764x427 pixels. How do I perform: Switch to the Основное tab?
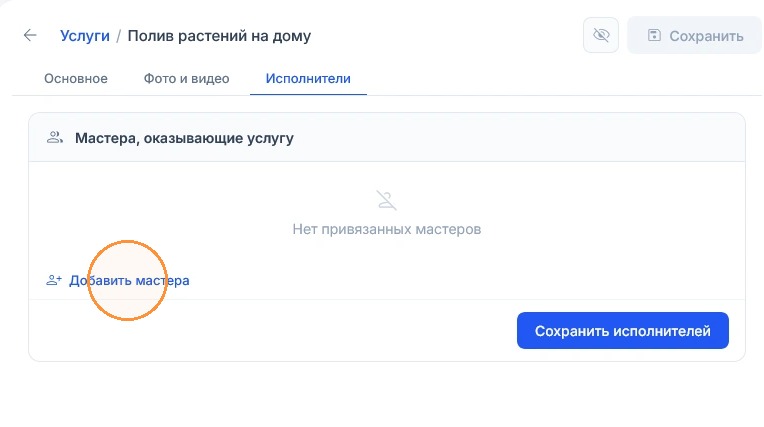(x=76, y=78)
